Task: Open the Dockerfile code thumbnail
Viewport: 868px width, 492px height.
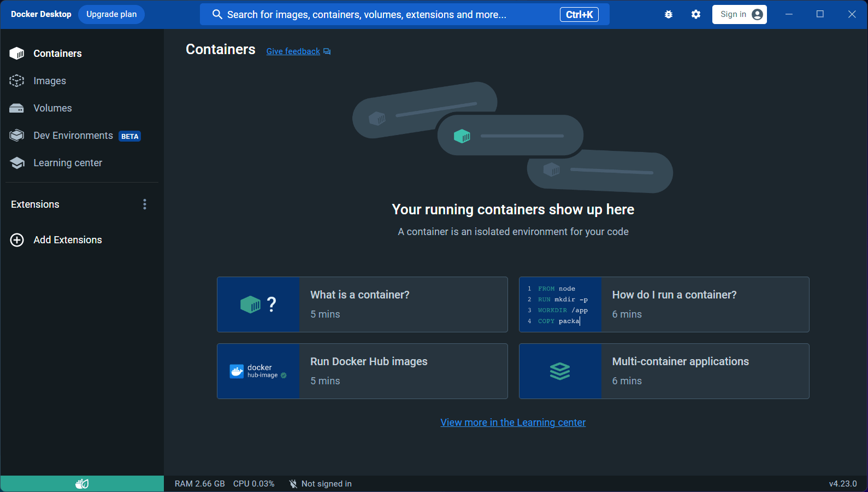Action: pos(560,304)
